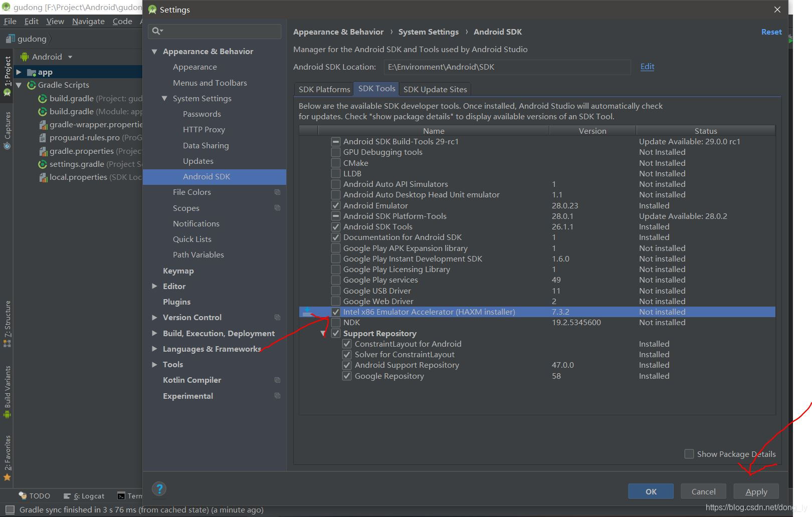Click the Apply button
Viewport: 812px width, 517px height.
756,491
